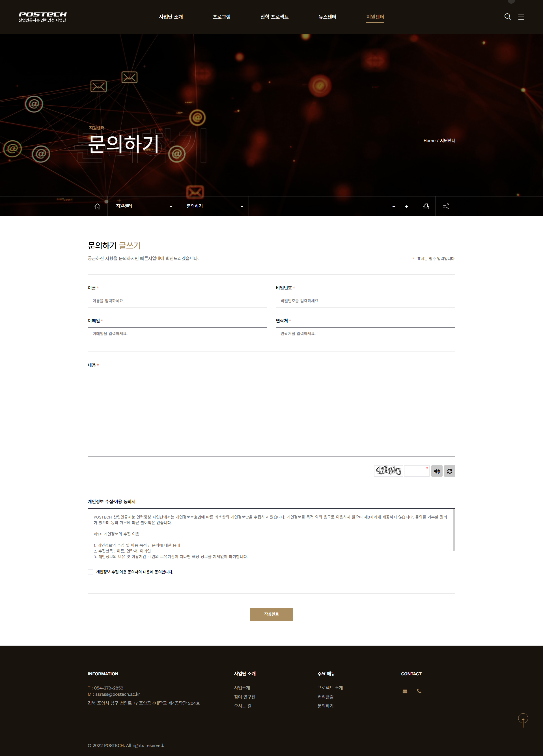Play the captcha audio speaker icon
The image size is (543, 756).
point(437,471)
